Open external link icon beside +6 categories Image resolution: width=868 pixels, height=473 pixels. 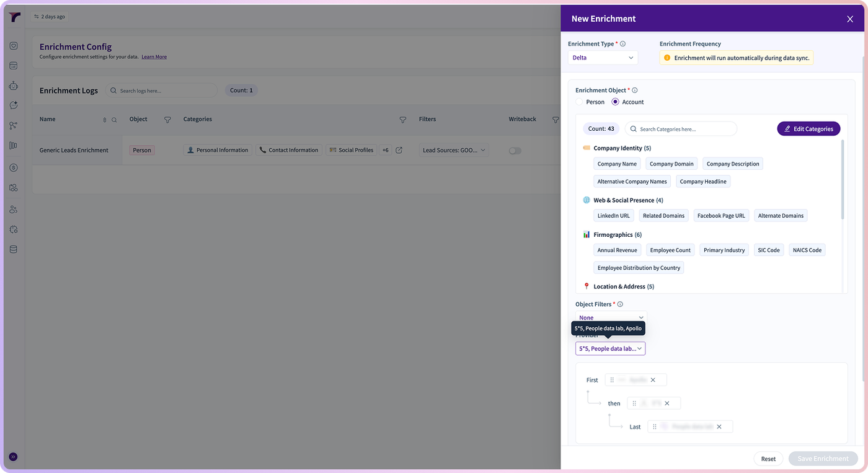(x=399, y=150)
